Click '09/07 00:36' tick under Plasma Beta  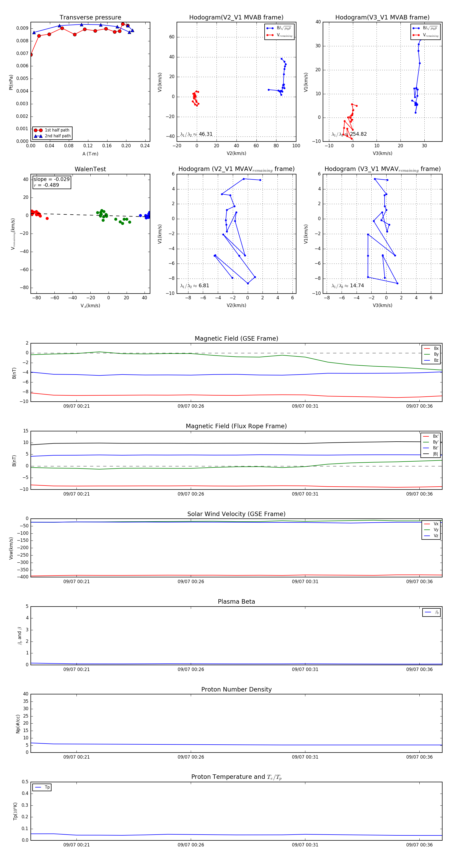click(x=419, y=669)
